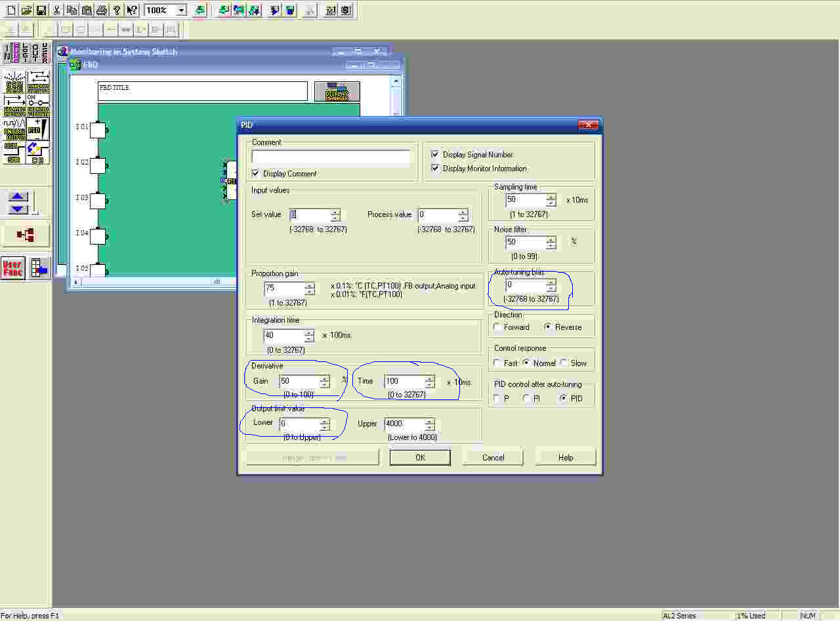Cancel the PID dialog
This screenshot has width=840, height=621.
click(493, 458)
